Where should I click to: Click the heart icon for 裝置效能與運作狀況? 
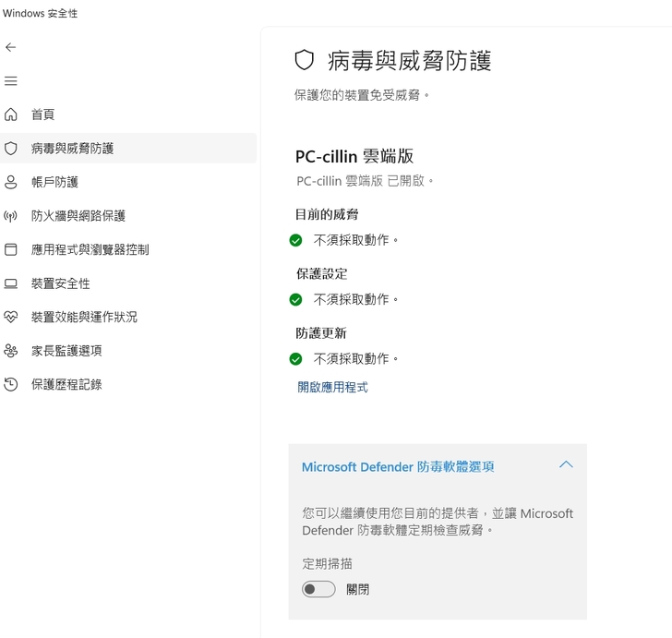tap(11, 317)
